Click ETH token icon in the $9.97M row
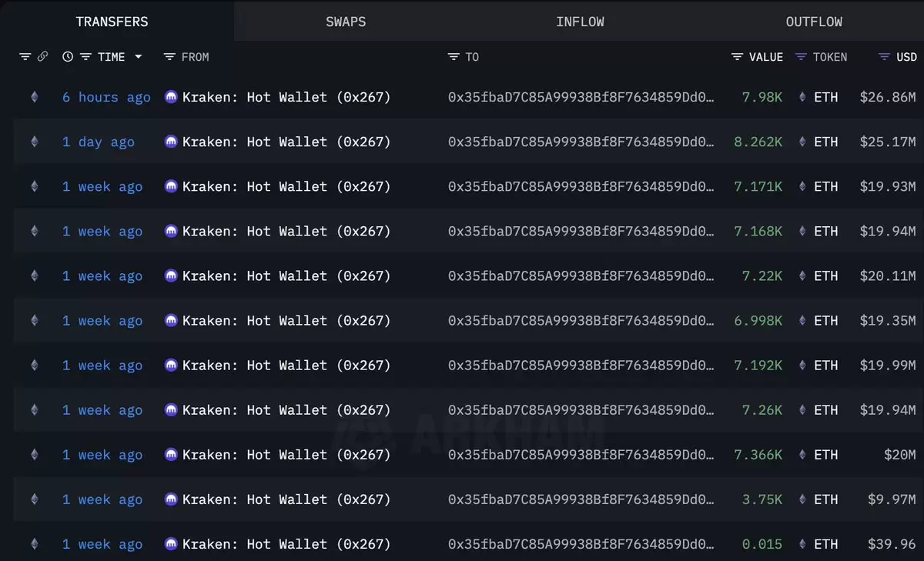Screen dimensions: 924x561 [x=802, y=499]
